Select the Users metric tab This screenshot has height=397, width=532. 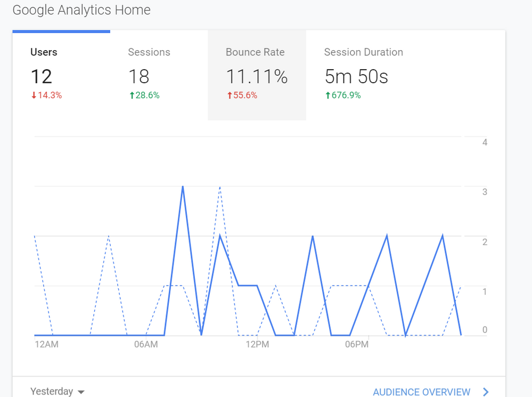click(61, 75)
